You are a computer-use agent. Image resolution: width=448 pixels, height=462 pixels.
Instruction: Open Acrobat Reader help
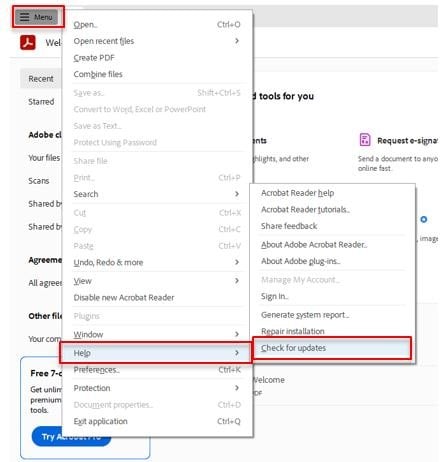point(332,193)
